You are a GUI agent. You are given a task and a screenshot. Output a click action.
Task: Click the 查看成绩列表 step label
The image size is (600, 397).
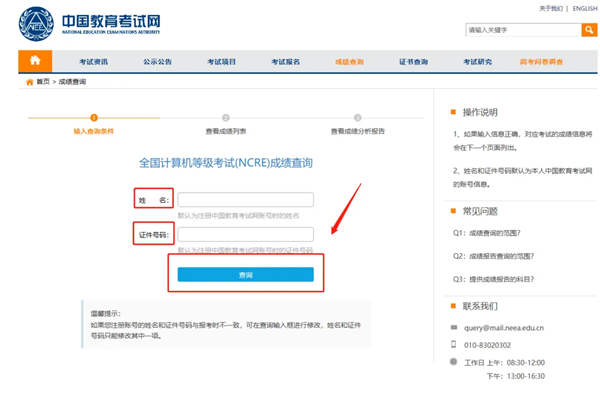(226, 131)
